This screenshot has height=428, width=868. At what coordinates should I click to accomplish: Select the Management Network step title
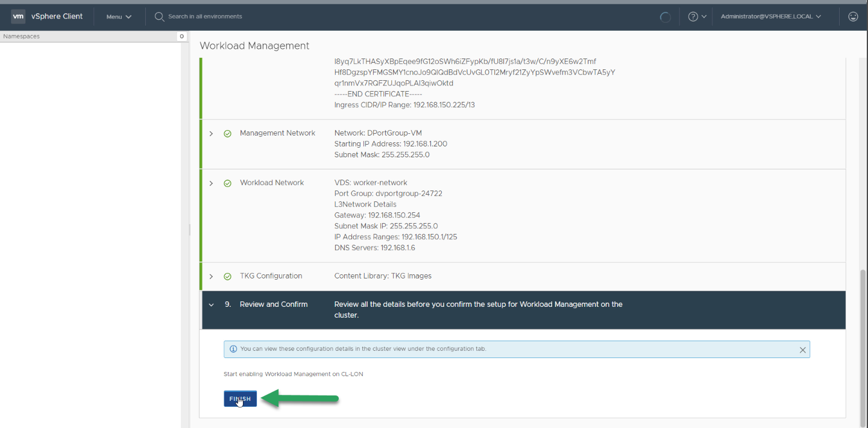277,133
